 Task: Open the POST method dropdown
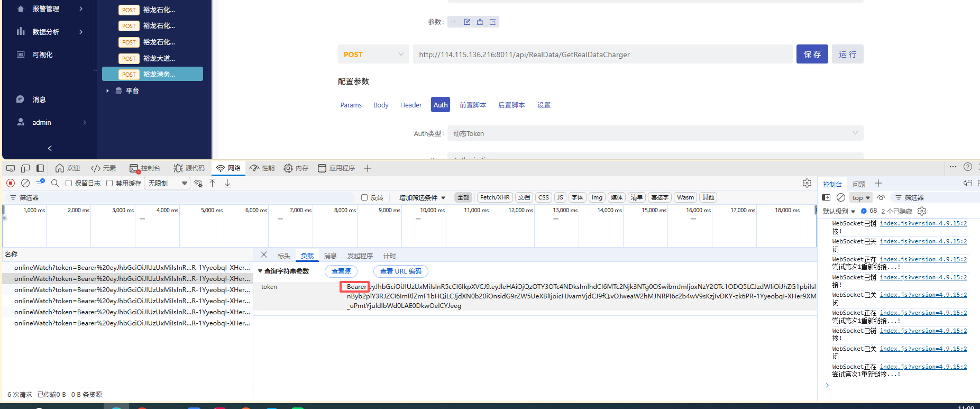point(373,54)
